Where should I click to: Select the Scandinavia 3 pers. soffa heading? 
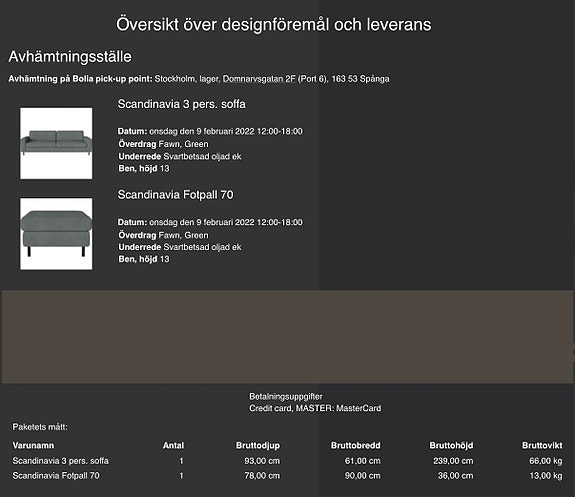pos(182,104)
